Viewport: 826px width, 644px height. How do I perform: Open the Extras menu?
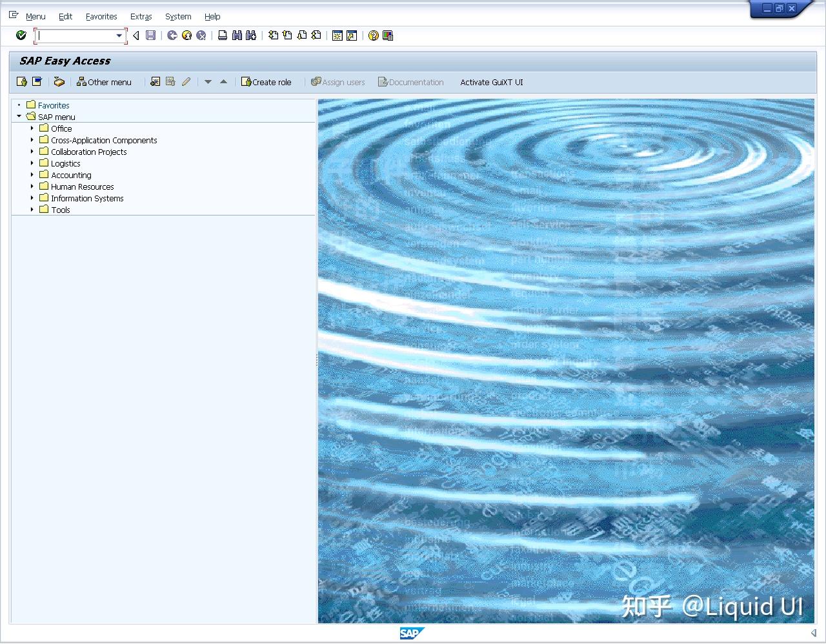pyautogui.click(x=141, y=17)
